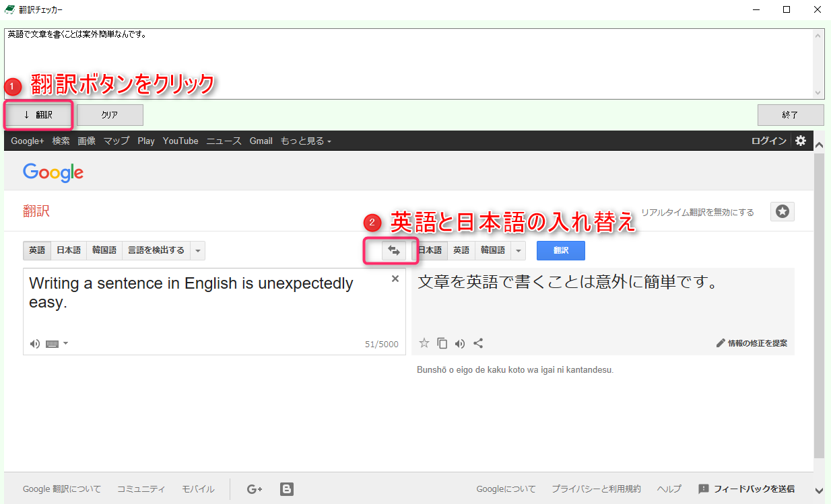
Task: Open ニュース in the Google bar
Action: 224,141
